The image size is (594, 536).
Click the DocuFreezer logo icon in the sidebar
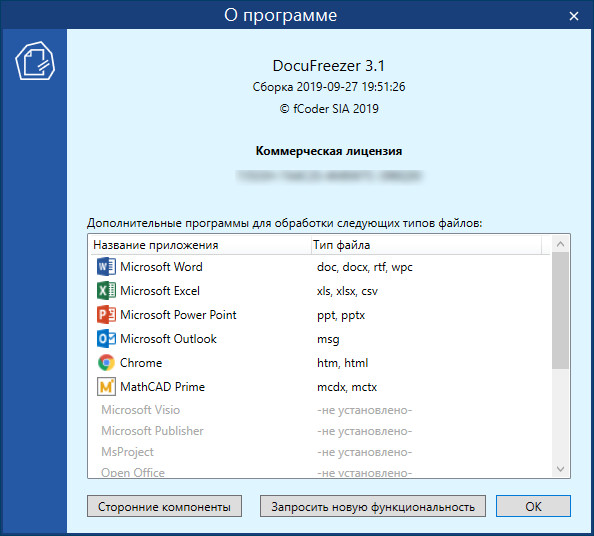35,61
